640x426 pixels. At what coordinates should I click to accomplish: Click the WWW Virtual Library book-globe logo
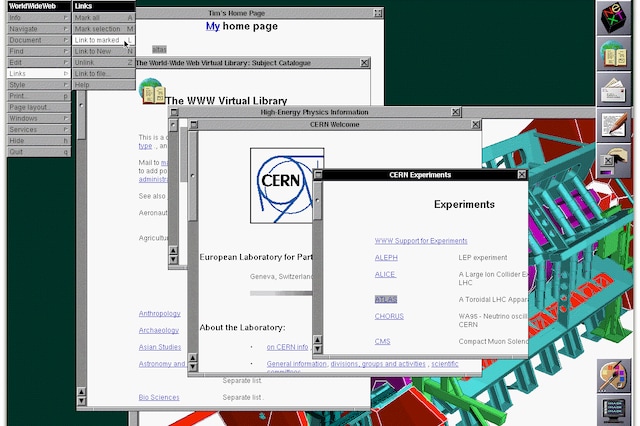coord(151,91)
